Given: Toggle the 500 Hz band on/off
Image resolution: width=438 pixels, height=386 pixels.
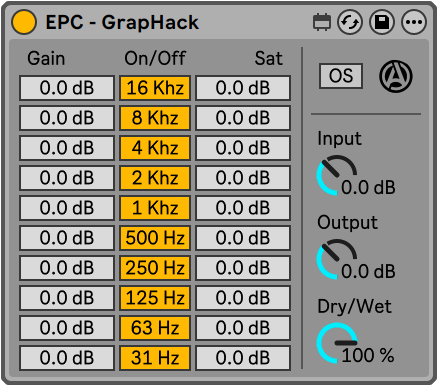Looking at the screenshot, I should [x=155, y=238].
